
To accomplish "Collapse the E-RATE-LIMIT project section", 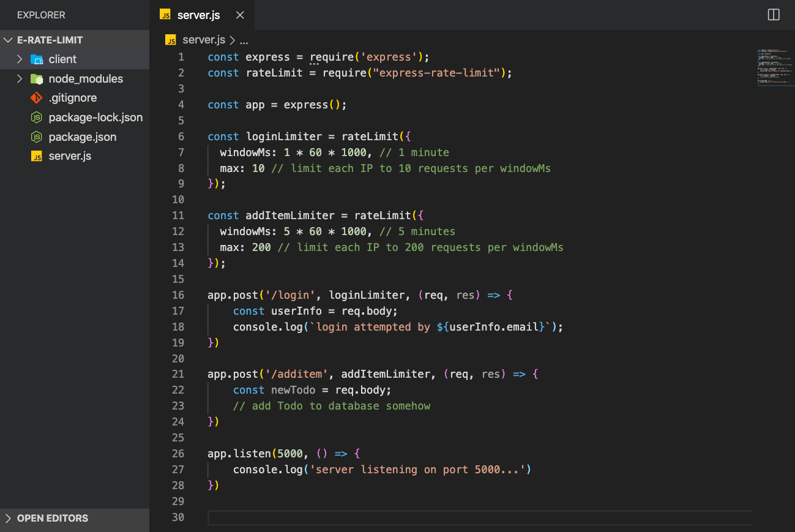I will pyautogui.click(x=8, y=40).
